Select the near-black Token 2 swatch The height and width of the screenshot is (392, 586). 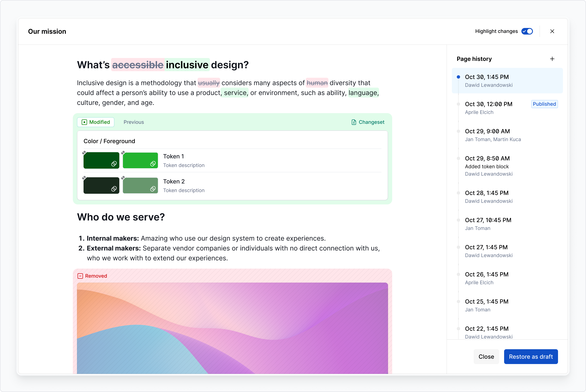click(x=101, y=185)
